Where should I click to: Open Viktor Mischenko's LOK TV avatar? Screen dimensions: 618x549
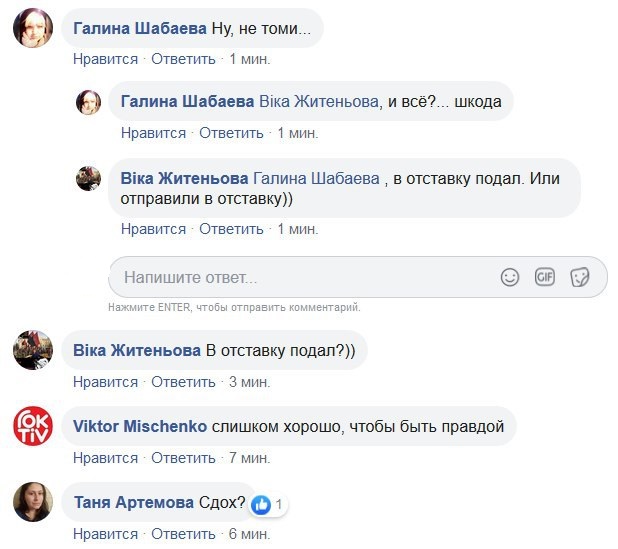32,427
